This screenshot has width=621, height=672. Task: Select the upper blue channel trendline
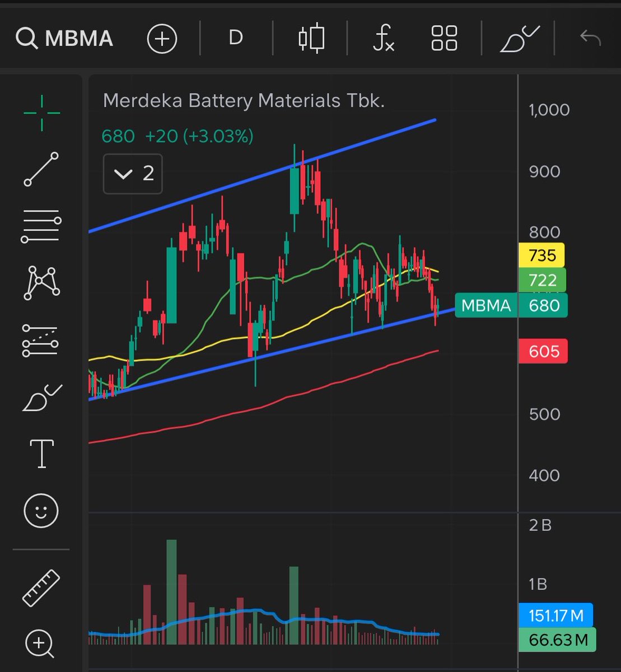[x=262, y=175]
